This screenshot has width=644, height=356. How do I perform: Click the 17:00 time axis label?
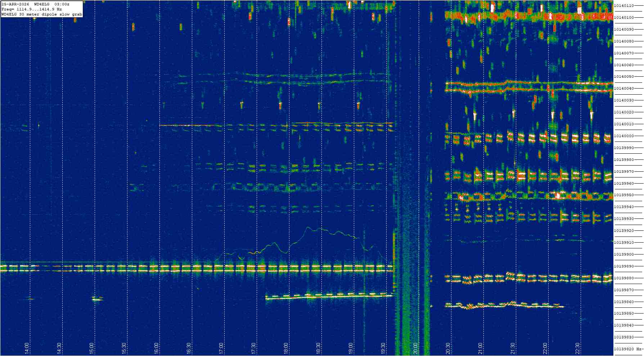(x=221, y=348)
